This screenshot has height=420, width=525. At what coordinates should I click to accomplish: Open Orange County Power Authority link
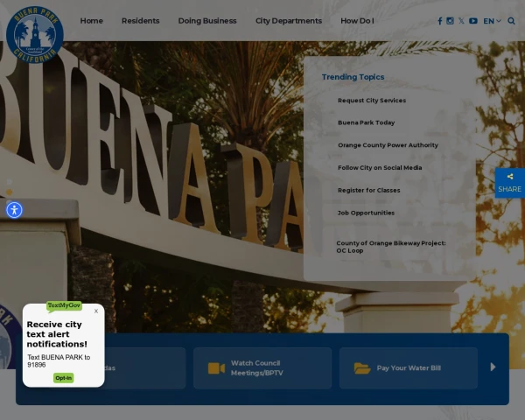pos(388,145)
